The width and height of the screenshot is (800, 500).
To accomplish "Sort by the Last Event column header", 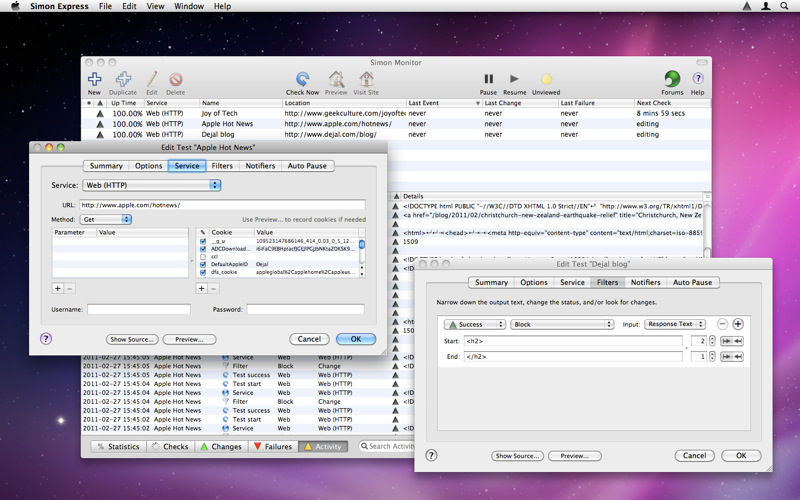I will pyautogui.click(x=444, y=103).
